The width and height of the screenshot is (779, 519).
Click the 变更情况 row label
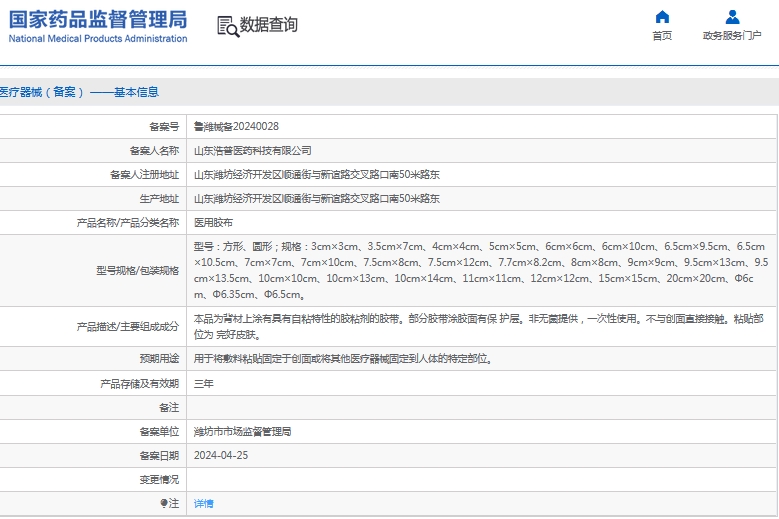[x=159, y=479]
